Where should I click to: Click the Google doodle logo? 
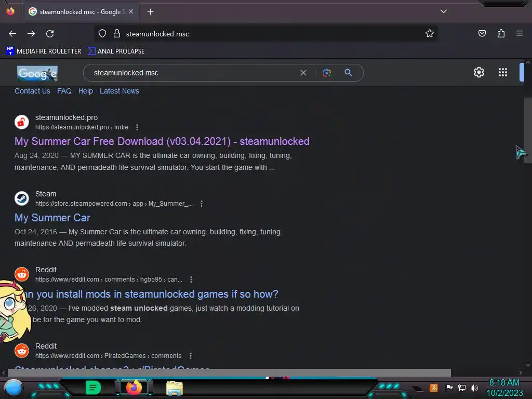point(37,73)
